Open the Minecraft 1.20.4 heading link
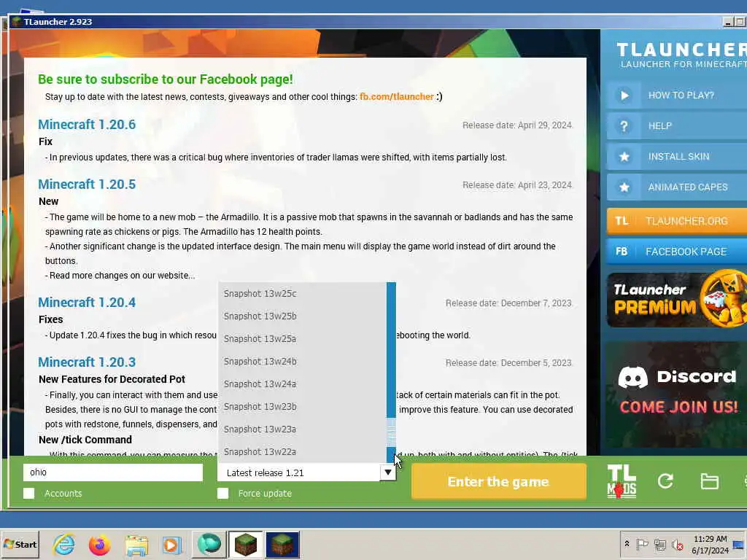Viewport: 747px width, 560px height. point(87,303)
